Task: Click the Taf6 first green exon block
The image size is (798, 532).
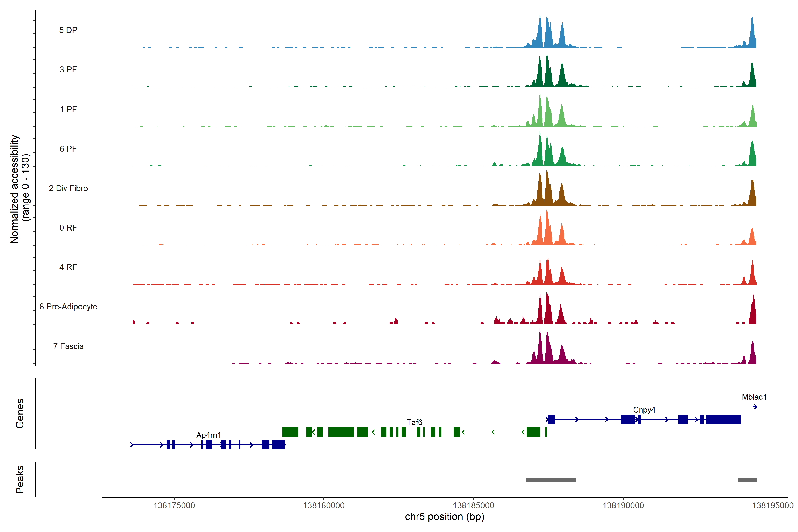Action: [x=290, y=432]
